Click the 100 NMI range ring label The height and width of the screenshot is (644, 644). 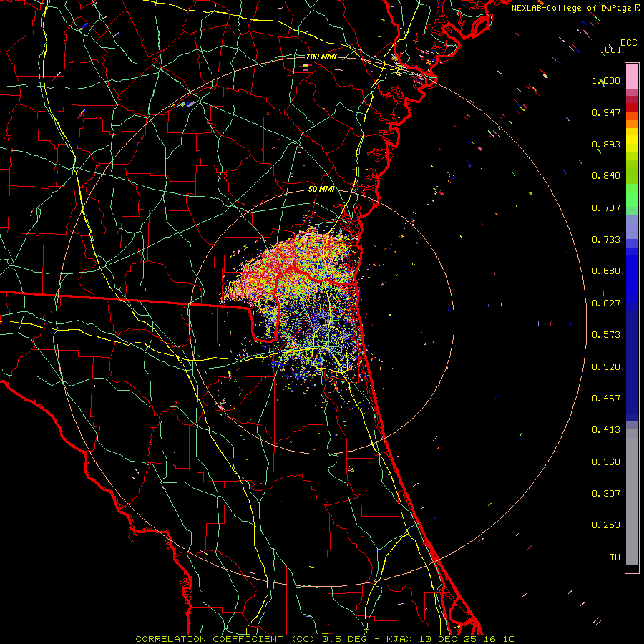pyautogui.click(x=321, y=57)
